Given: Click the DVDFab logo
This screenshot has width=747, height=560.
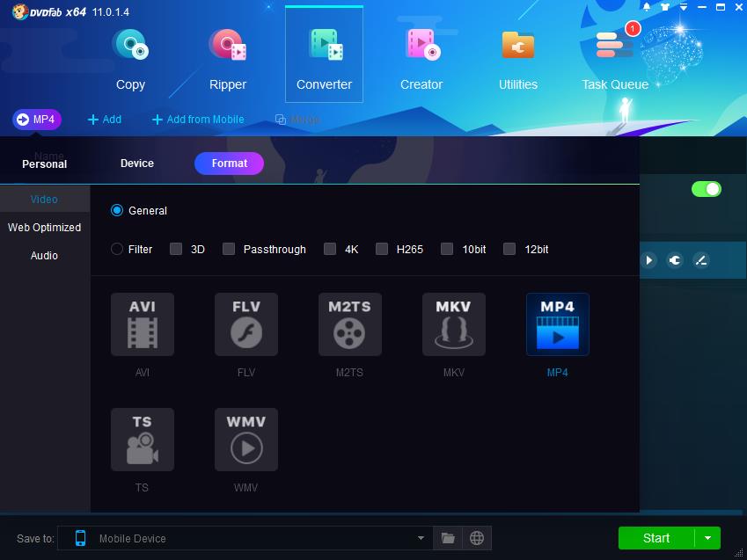Looking at the screenshot, I should click(x=20, y=12).
